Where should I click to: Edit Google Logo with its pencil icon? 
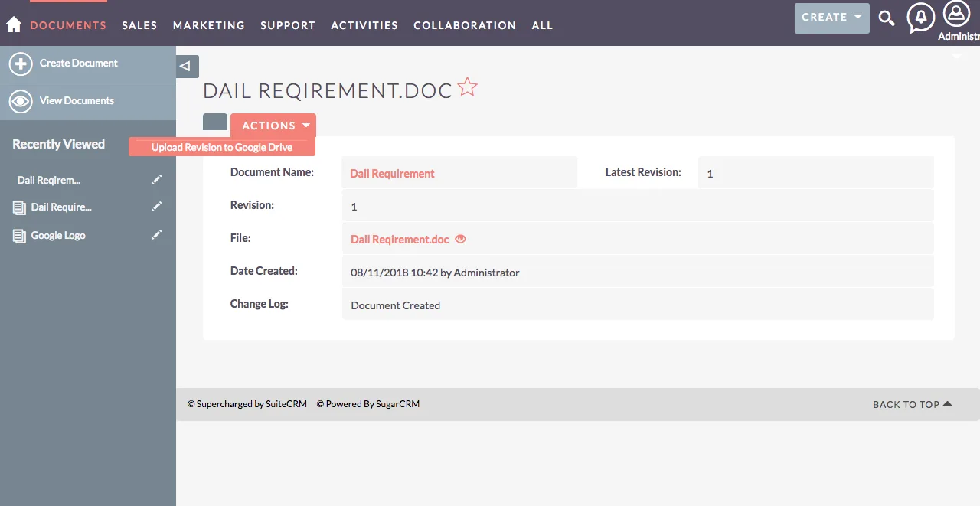(x=157, y=235)
